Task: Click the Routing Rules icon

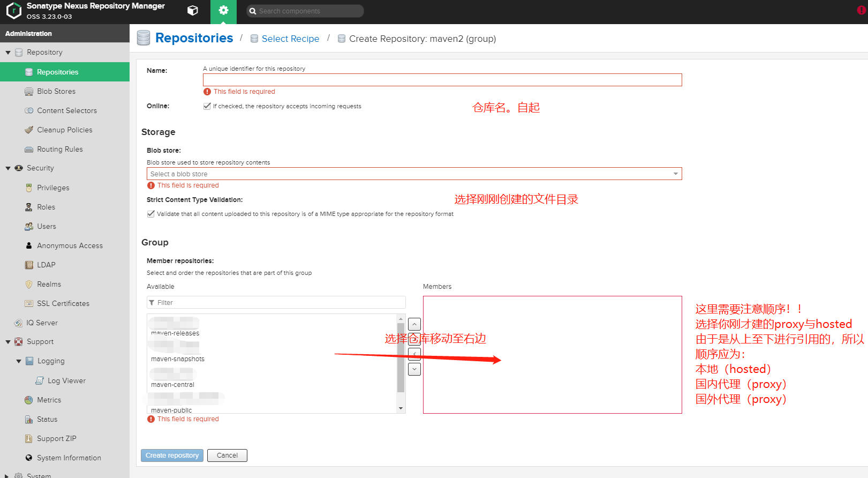Action: 29,150
